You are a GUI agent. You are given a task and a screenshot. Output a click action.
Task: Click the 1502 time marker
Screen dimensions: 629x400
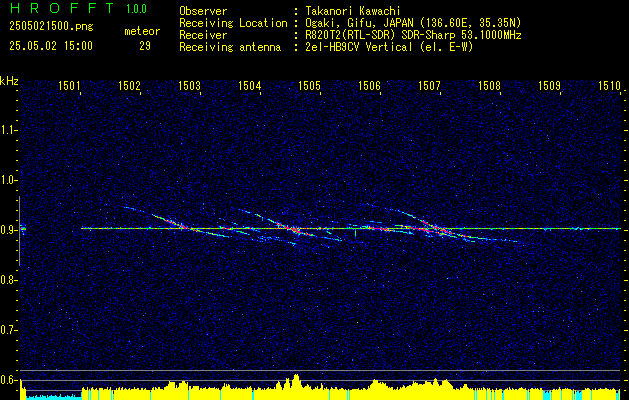130,85
